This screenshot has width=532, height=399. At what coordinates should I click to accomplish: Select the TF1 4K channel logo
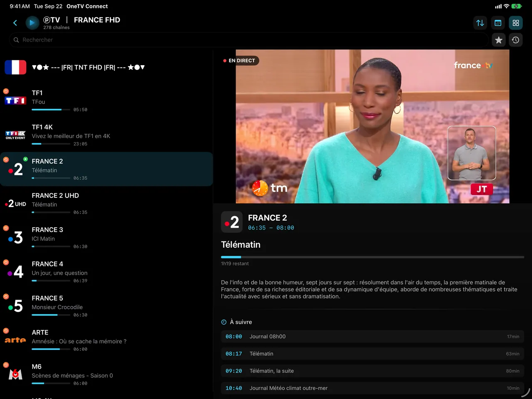tap(15, 135)
